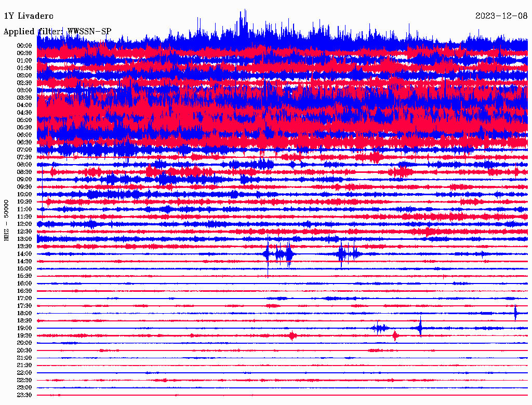Select the 18:00 time label
The height and width of the screenshot is (405, 532).
[24, 314]
